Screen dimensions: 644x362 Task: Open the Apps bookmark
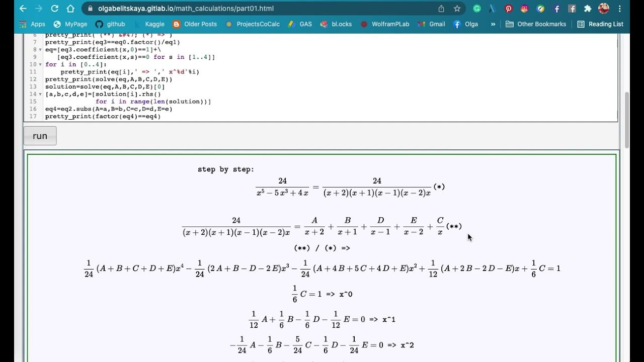[32, 24]
